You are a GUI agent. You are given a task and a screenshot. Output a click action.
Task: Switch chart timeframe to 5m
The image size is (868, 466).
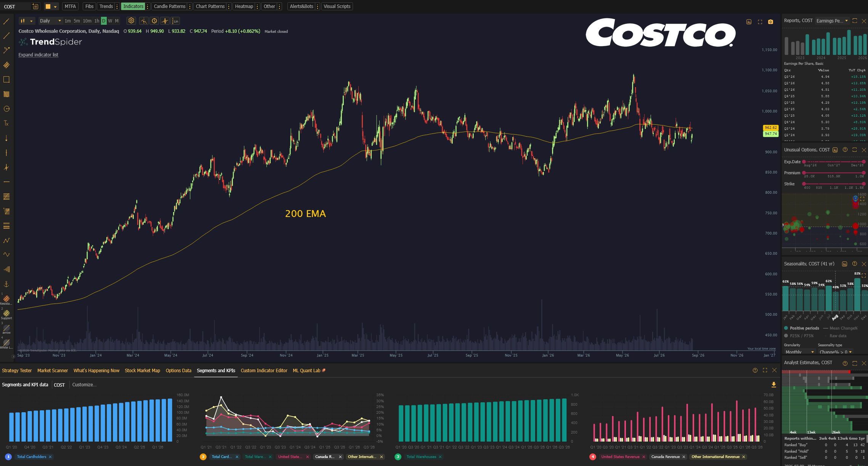pyautogui.click(x=77, y=21)
